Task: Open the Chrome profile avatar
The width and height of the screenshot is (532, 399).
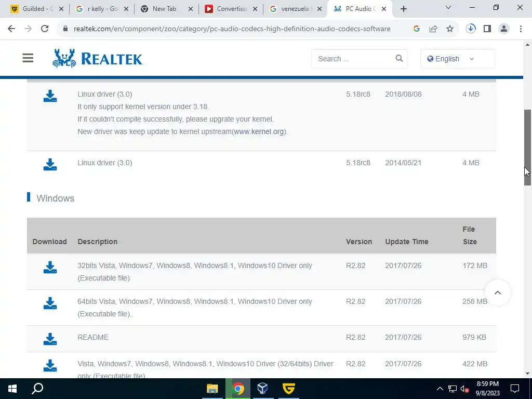Action: point(504,29)
